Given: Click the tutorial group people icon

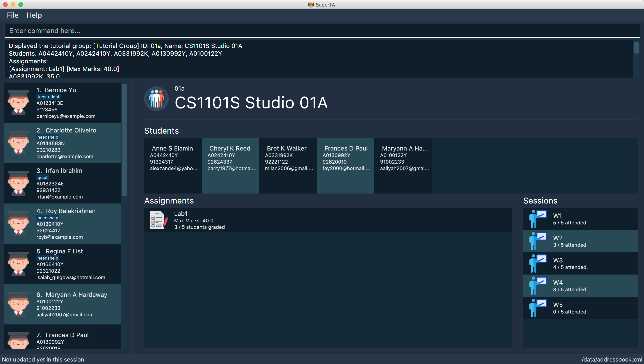Looking at the screenshot, I should click(156, 99).
